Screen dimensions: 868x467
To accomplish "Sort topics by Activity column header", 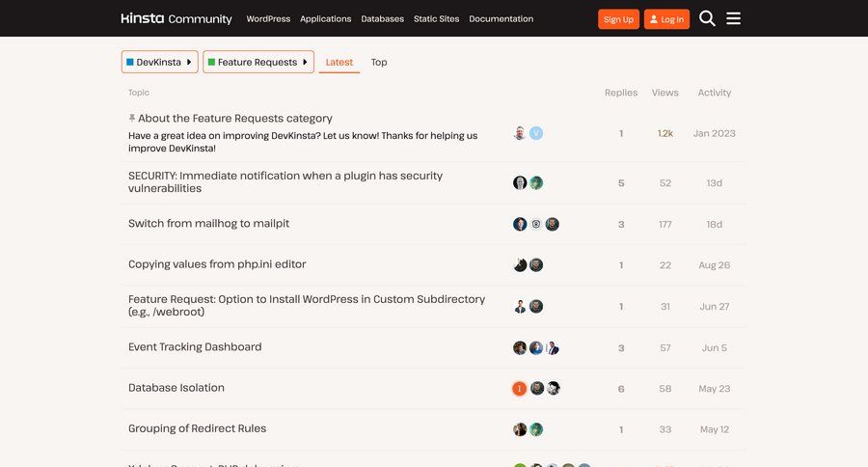I will [x=714, y=93].
